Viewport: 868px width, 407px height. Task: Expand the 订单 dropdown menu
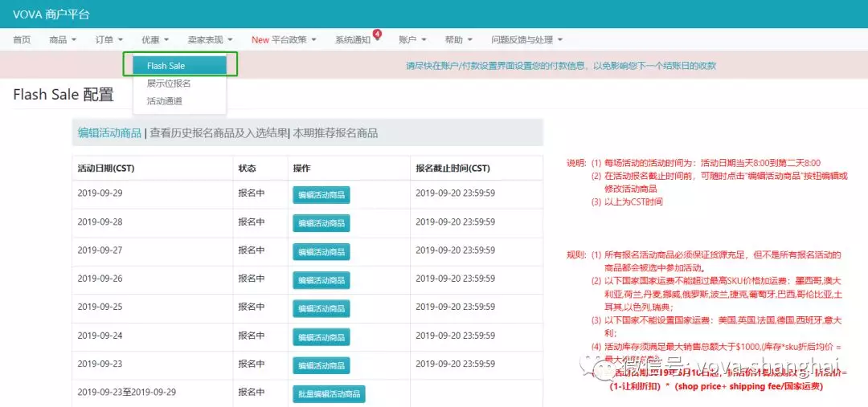pos(109,40)
